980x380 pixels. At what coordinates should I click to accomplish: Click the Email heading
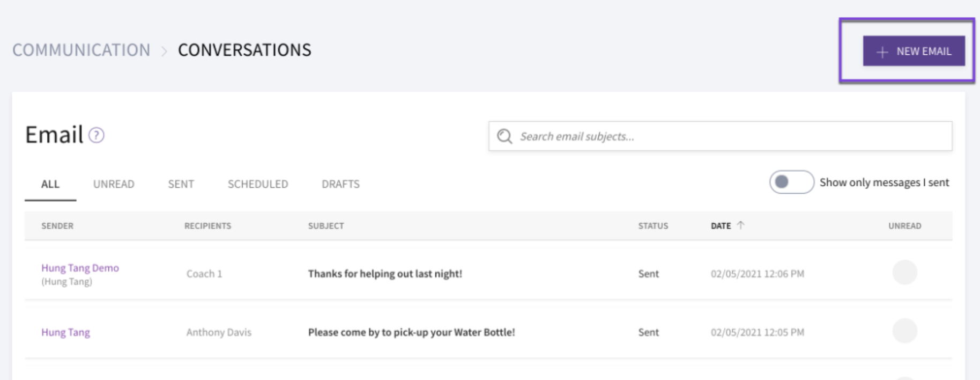(54, 135)
